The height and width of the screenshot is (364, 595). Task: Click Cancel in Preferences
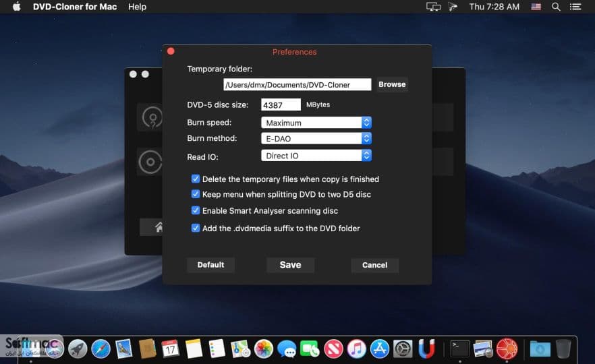click(x=374, y=266)
